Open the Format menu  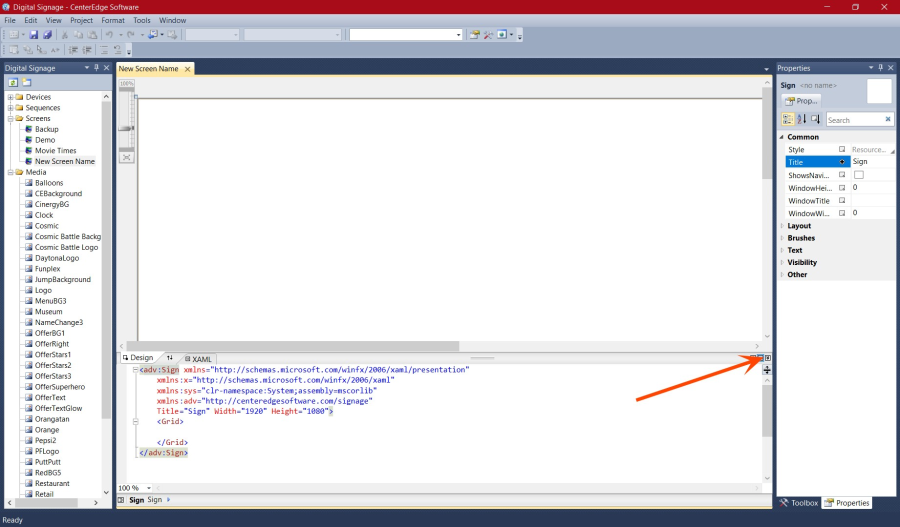[x=113, y=20]
